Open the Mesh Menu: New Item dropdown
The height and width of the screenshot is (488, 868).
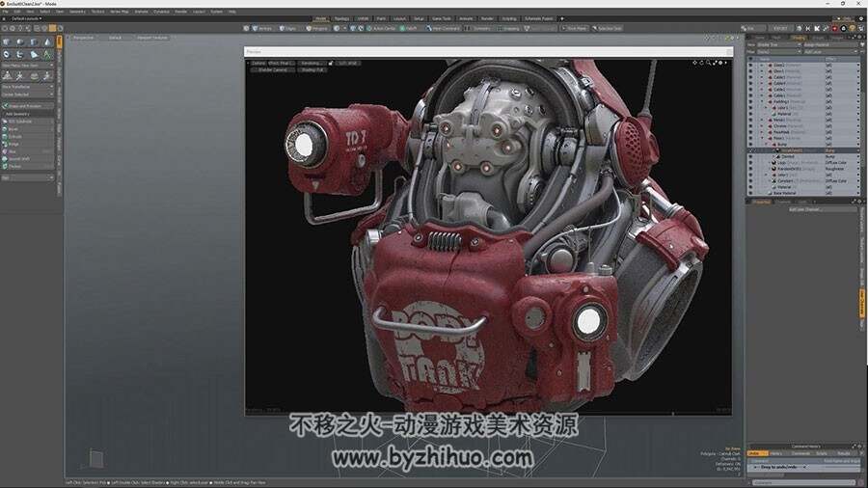[x=28, y=66]
